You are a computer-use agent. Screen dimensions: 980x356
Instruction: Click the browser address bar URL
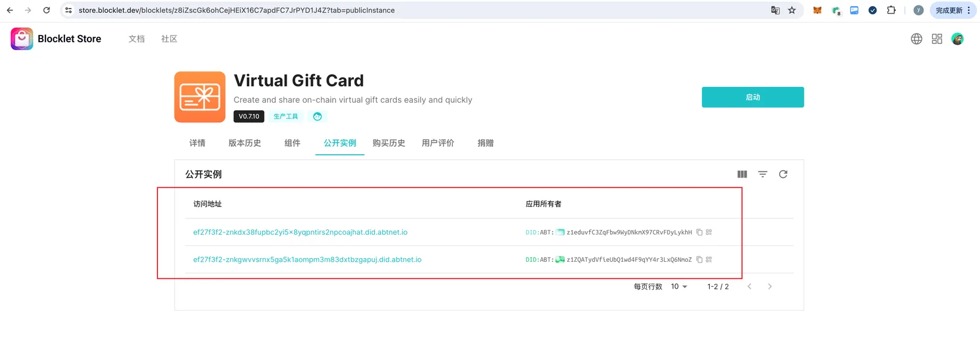point(236,10)
